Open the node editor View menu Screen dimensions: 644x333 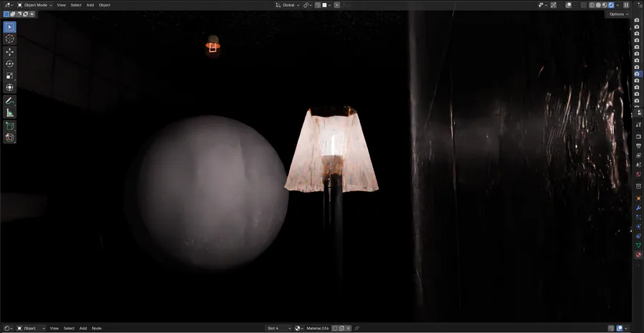[x=54, y=328]
